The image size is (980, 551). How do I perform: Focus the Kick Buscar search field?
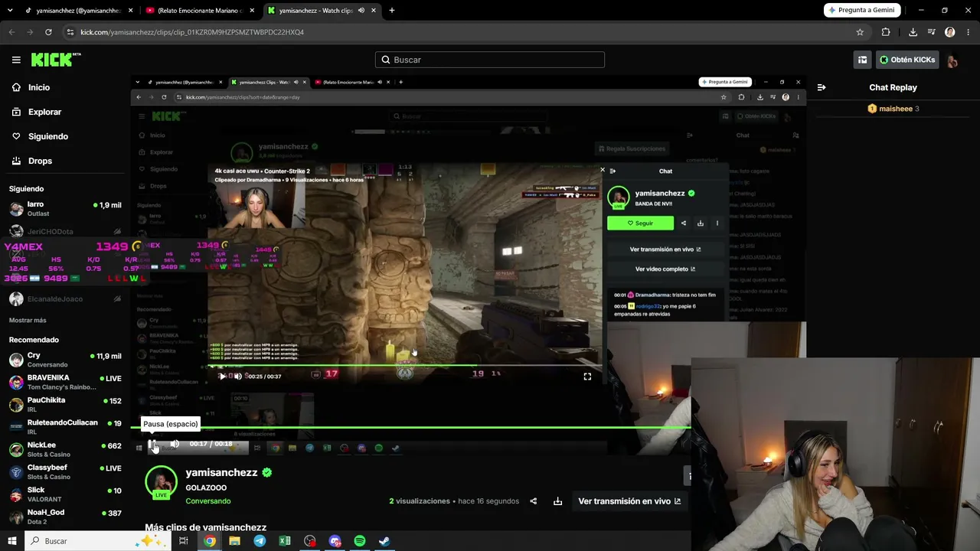[x=490, y=60]
